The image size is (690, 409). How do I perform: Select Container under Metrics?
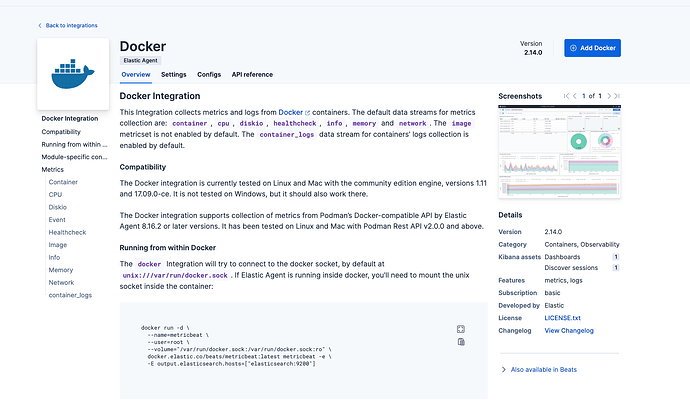63,182
